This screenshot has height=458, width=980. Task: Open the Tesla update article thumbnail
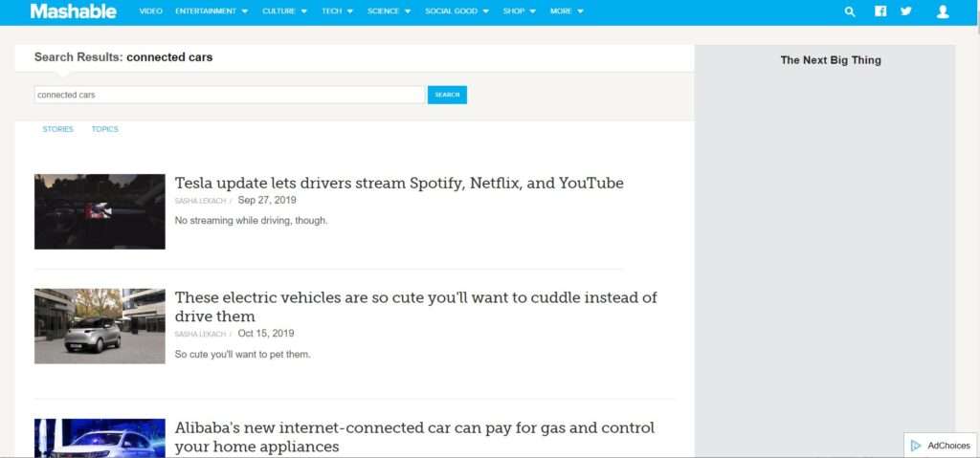100,212
